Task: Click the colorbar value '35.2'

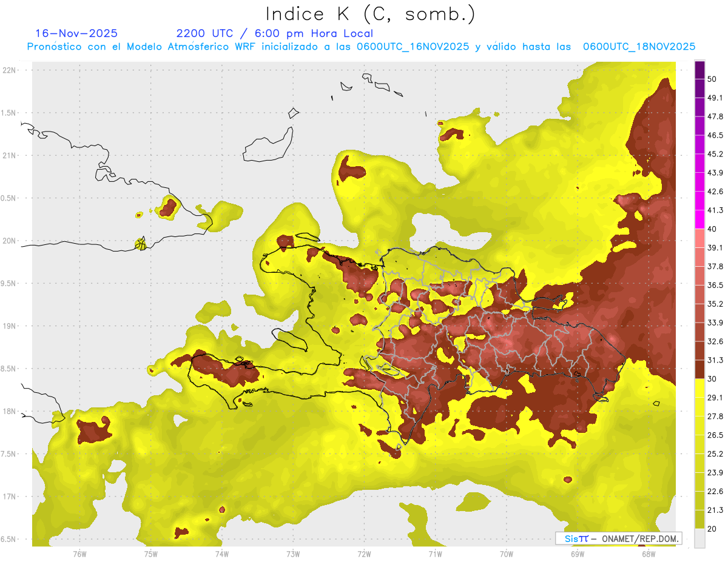Action: tap(715, 304)
